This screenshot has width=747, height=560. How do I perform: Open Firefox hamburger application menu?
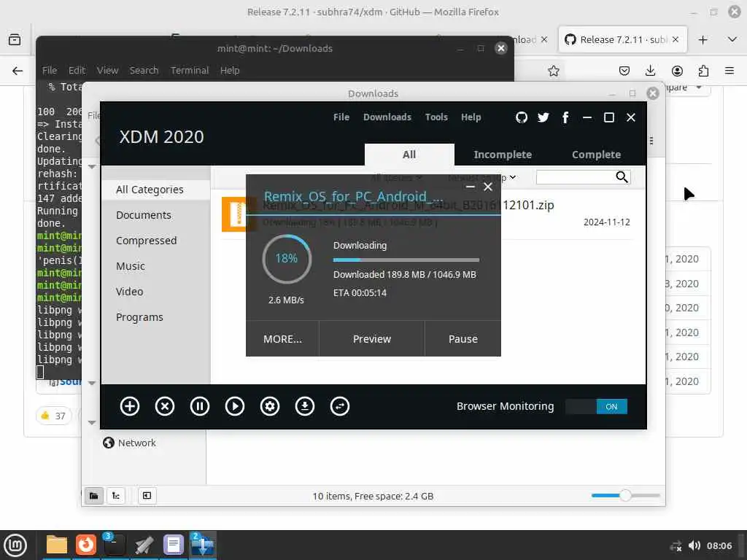pos(729,71)
